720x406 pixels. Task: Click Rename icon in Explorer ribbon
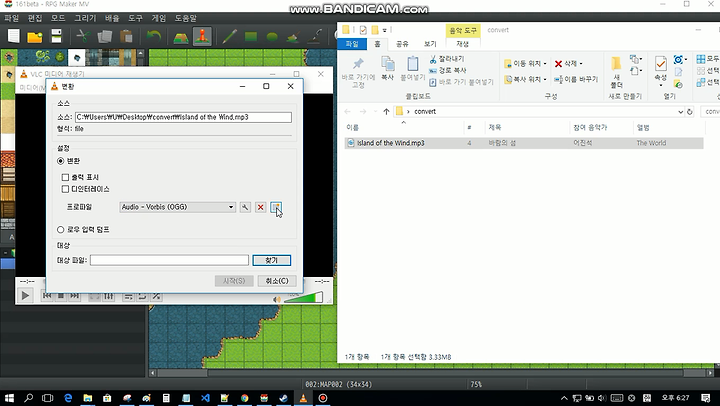click(558, 79)
